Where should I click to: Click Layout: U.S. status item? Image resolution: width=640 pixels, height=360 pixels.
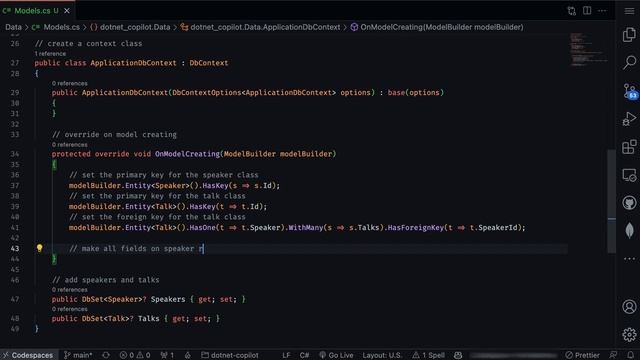(x=381, y=355)
